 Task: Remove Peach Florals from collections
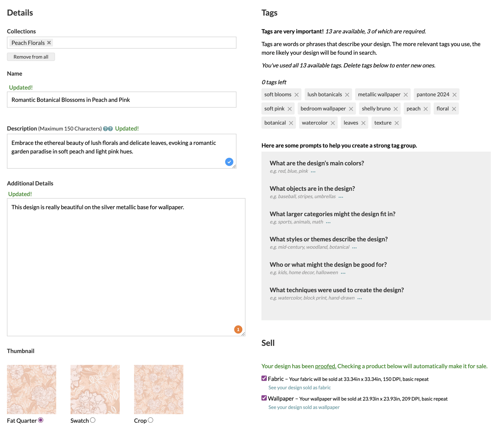(x=49, y=43)
